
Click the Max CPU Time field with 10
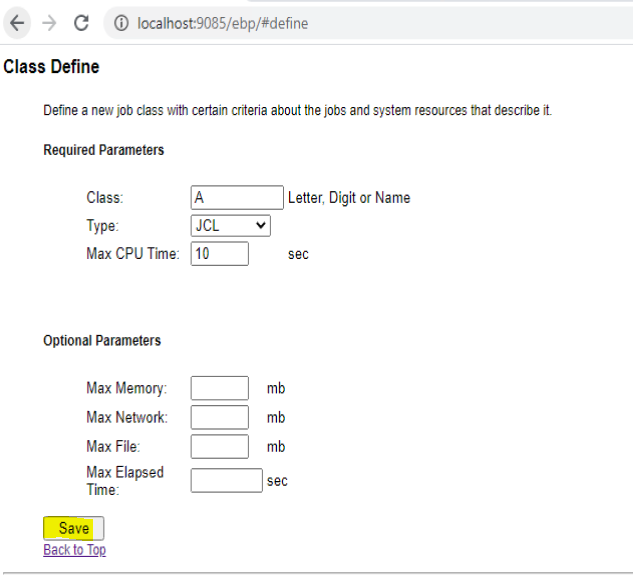pyautogui.click(x=220, y=253)
